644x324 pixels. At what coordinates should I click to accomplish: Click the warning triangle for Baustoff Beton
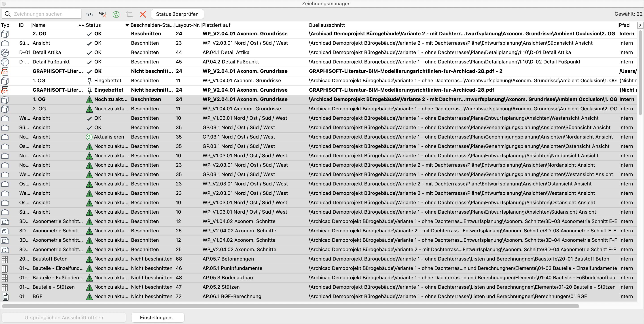pos(89,259)
